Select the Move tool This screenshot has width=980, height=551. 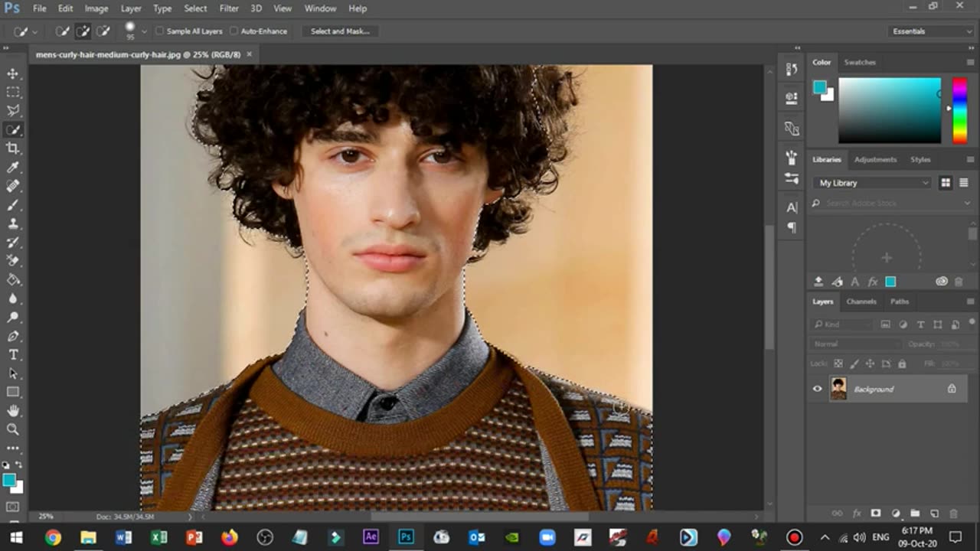(x=13, y=73)
